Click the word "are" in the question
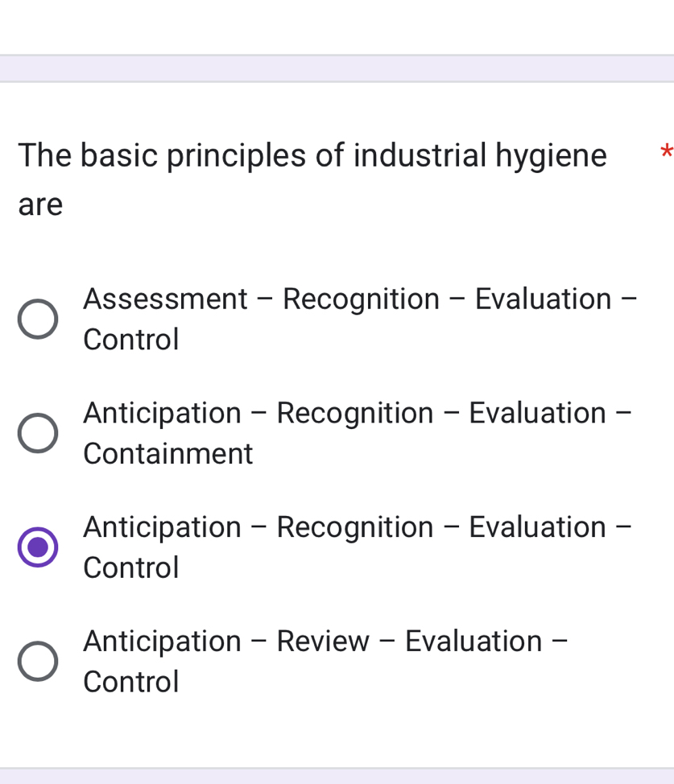The image size is (674, 784). [x=40, y=205]
